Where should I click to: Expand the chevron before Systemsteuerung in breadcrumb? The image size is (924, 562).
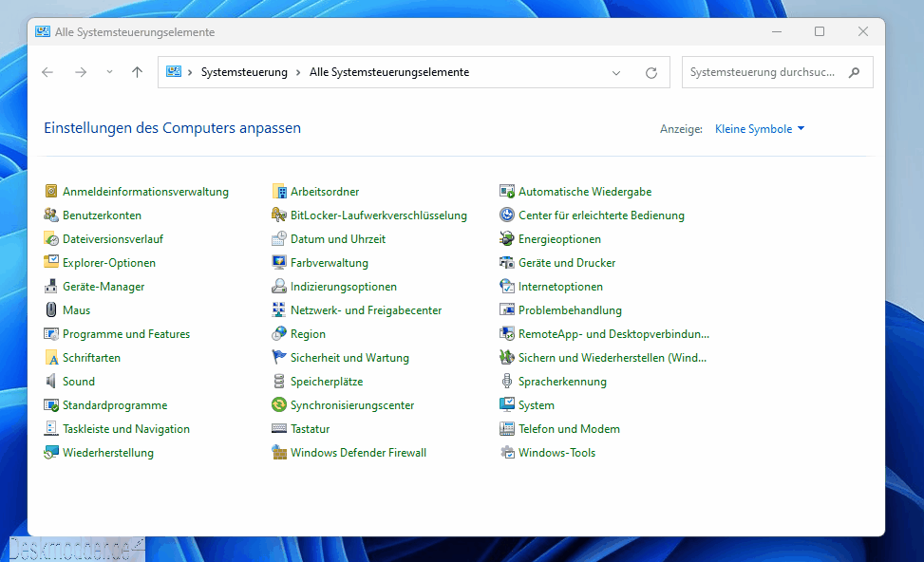190,72
